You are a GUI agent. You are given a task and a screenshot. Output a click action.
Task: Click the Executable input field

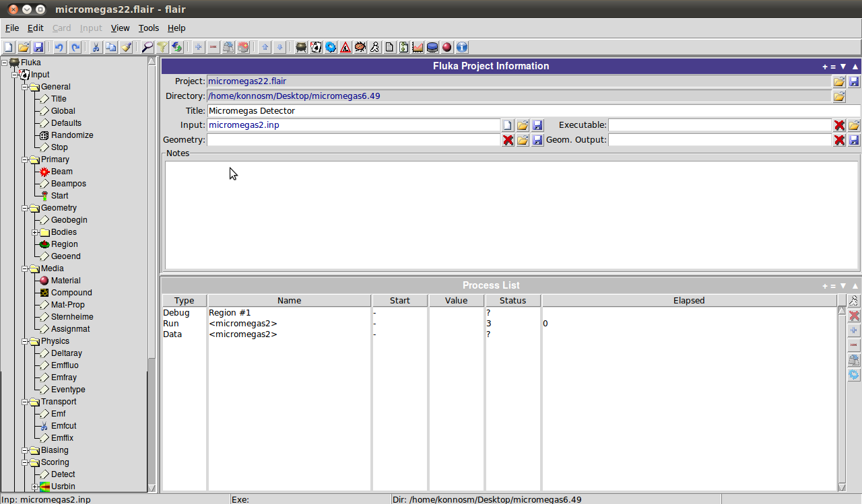pos(720,125)
